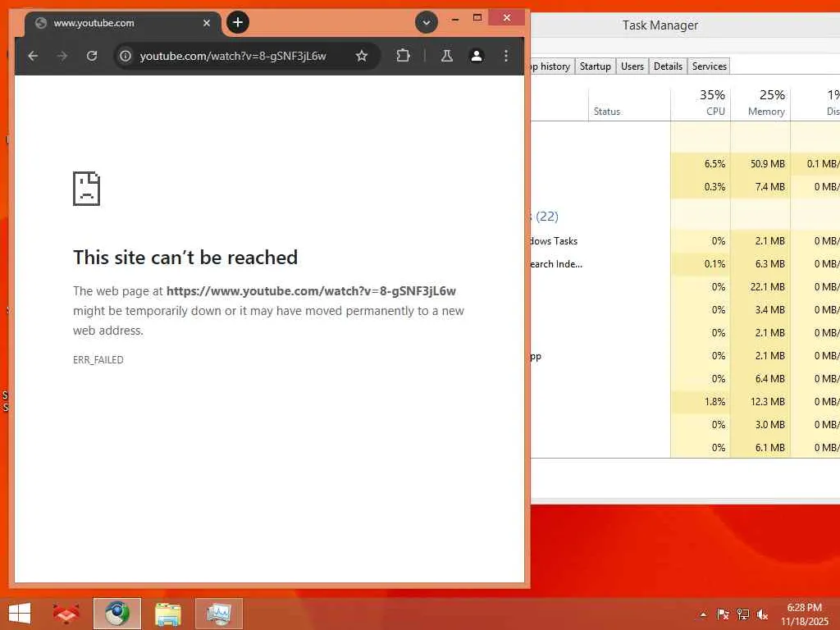Click the 1.8% CPU cell
This screenshot has height=630, width=840.
(701, 402)
